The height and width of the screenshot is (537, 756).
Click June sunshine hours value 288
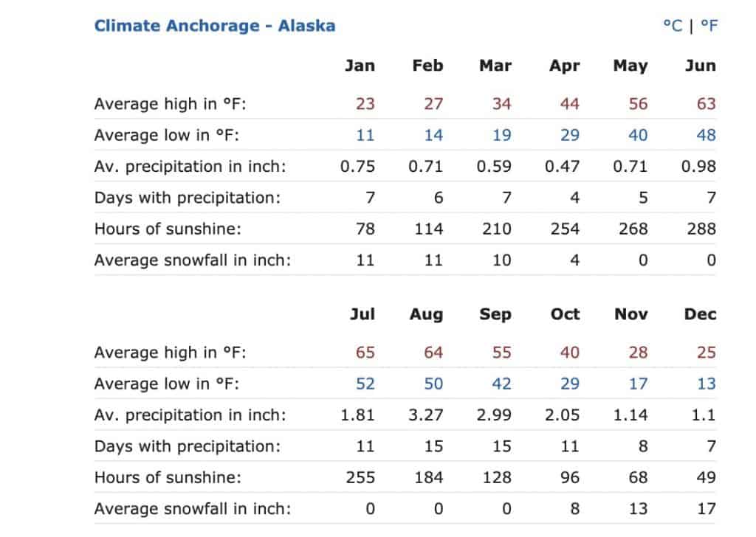coord(701,229)
